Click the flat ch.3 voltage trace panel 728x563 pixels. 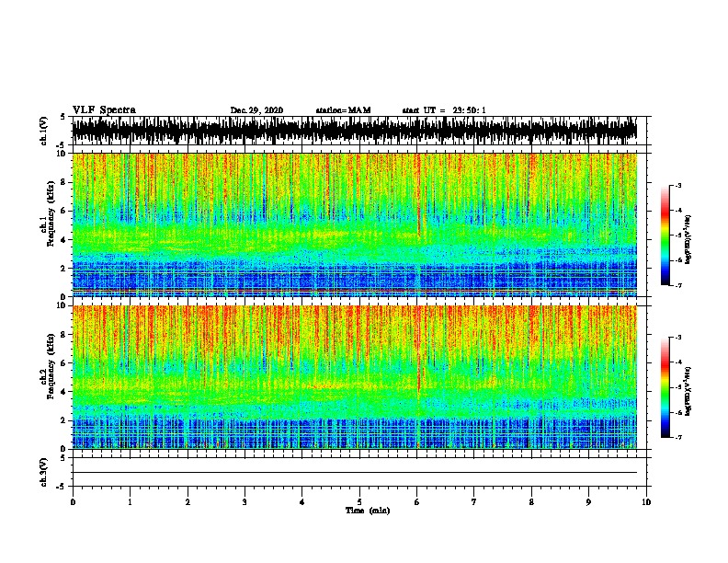click(x=359, y=472)
